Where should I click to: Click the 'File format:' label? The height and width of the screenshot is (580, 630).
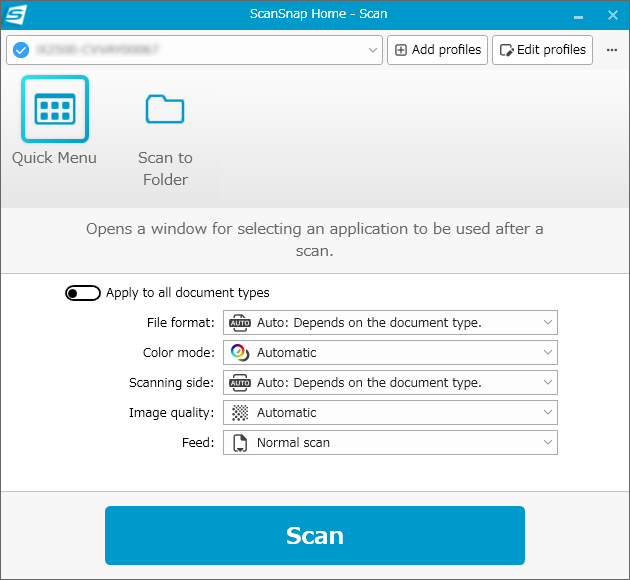(x=181, y=323)
